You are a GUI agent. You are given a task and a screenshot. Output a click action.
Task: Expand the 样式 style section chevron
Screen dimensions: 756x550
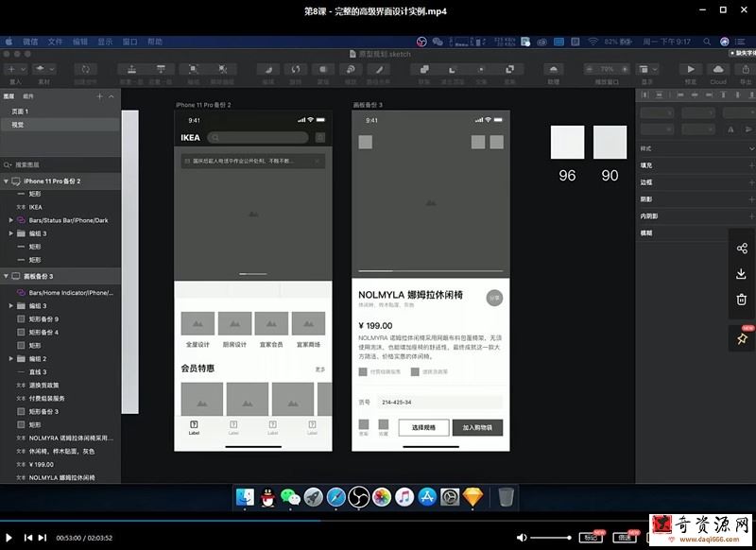[751, 148]
